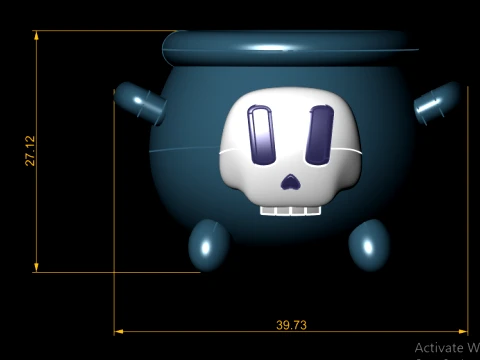Image resolution: width=480 pixels, height=360 pixels.
Task: Select the cauldron's right foot
Action: 369,245
